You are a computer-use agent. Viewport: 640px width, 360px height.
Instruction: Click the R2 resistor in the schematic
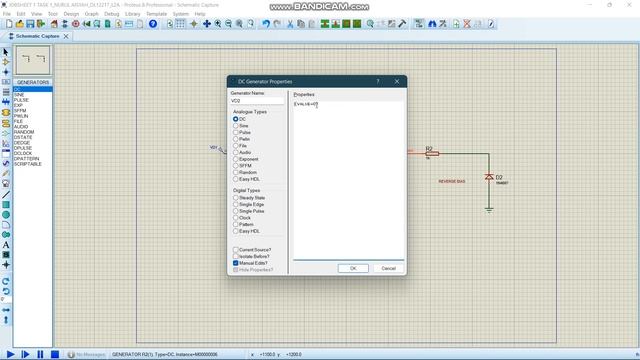(x=432, y=153)
